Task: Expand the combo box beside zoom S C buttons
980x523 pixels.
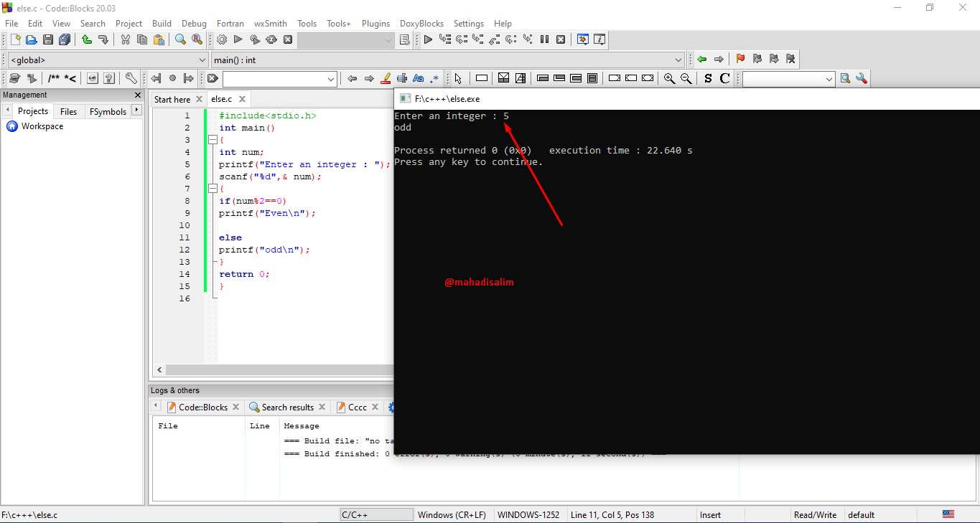Action: pyautogui.click(x=829, y=79)
